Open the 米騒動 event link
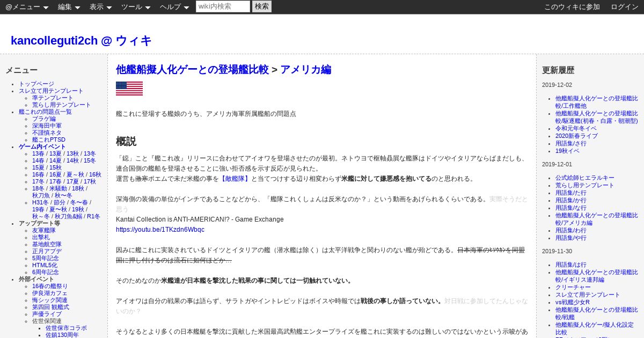The image size is (644, 338). [x=58, y=189]
